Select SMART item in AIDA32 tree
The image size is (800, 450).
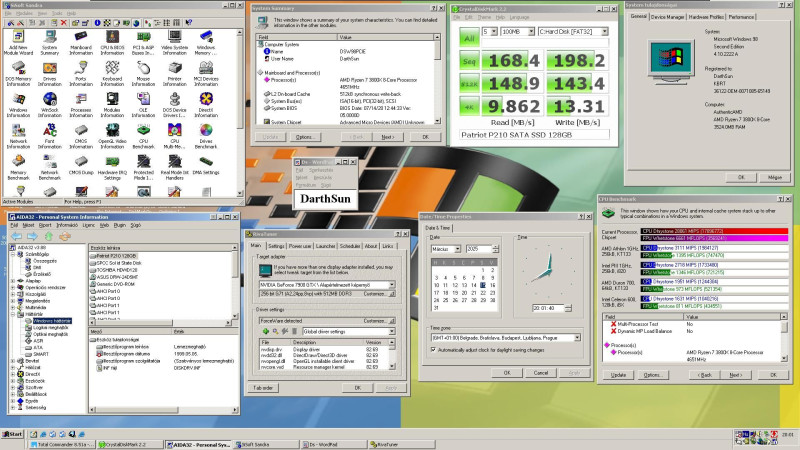(41, 354)
